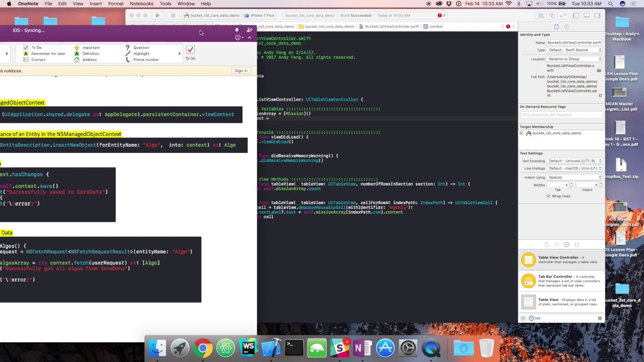Screen dimensions: 644x362
Task: Toggle Wrap lines checkbox in Xcode
Action: click(548, 196)
